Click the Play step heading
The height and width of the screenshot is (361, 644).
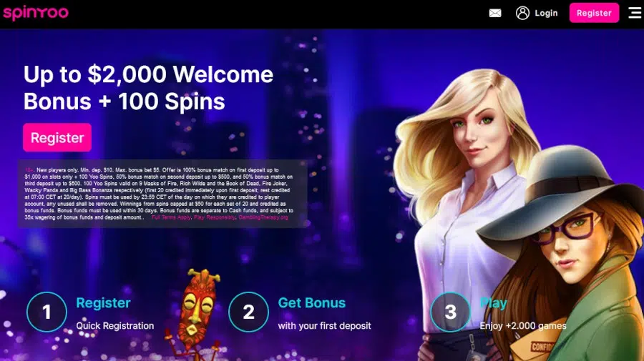(493, 303)
